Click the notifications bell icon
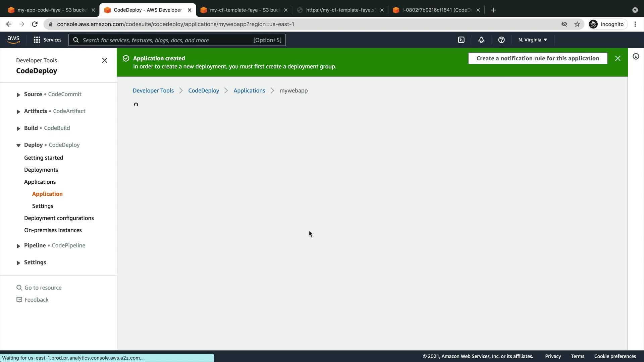 (x=481, y=40)
